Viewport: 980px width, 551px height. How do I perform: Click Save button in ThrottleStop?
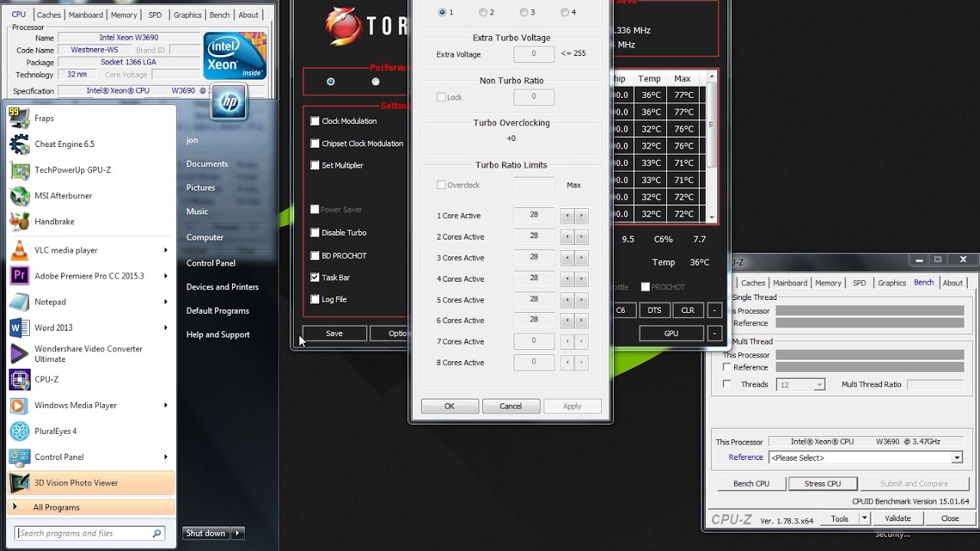pos(334,334)
